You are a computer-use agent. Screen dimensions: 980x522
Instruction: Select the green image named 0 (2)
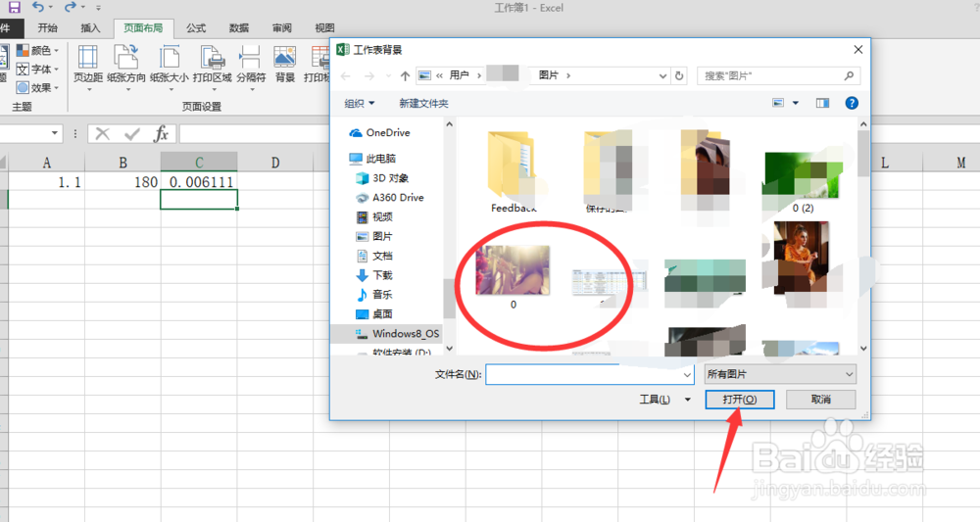tap(803, 181)
